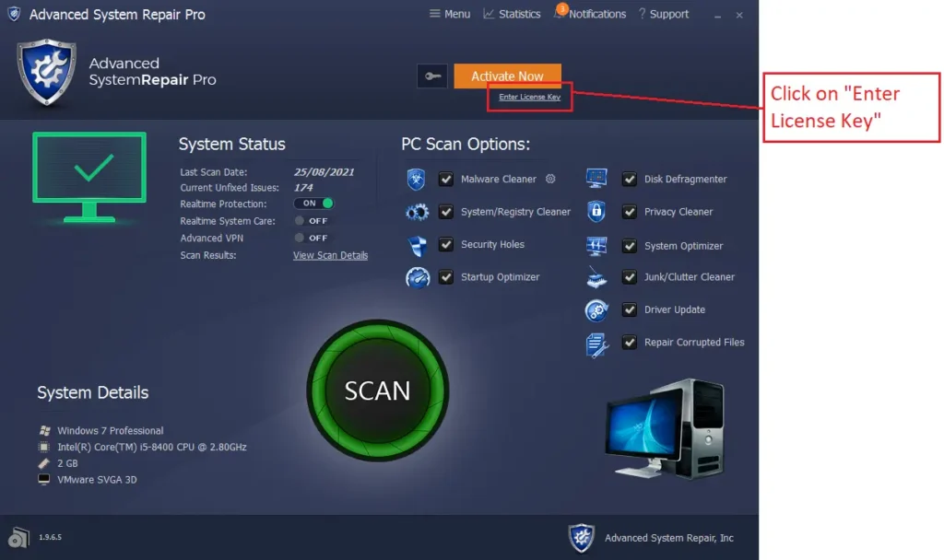The image size is (944, 560).
Task: Uncheck the Disk Defragmenter checkbox
Action: tap(629, 180)
